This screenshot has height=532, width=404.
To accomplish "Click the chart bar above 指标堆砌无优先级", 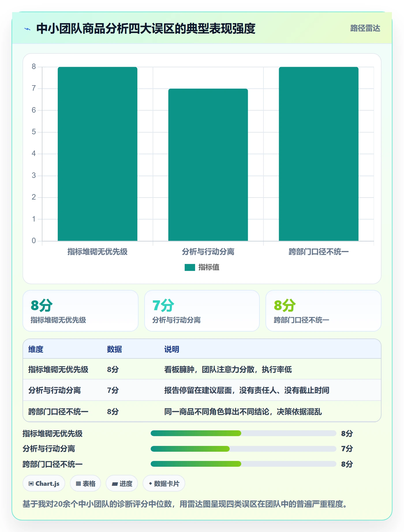I will (98, 154).
